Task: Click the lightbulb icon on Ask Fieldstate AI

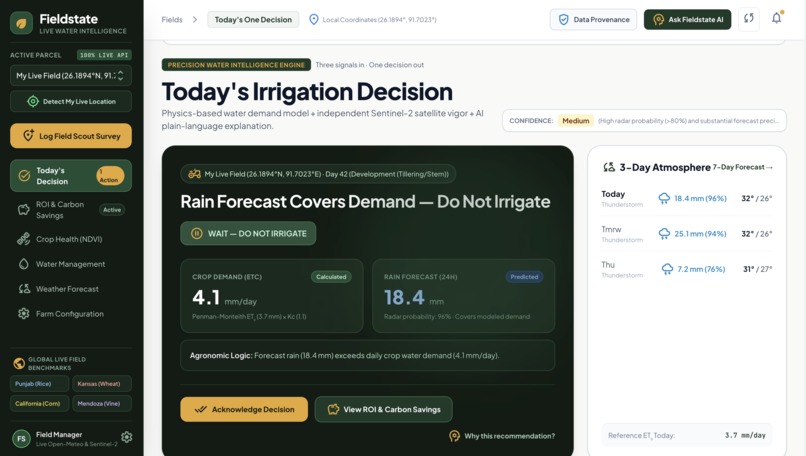Action: coord(658,20)
